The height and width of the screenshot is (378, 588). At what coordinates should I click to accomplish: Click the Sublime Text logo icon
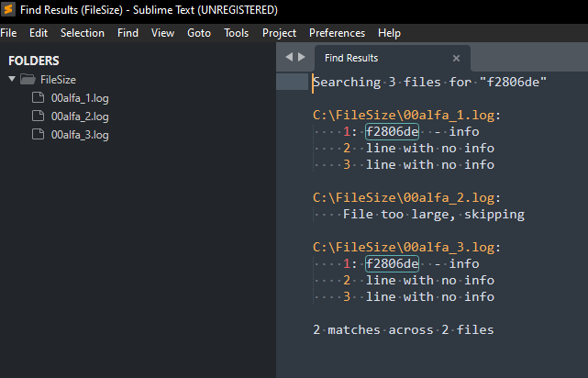(x=8, y=9)
